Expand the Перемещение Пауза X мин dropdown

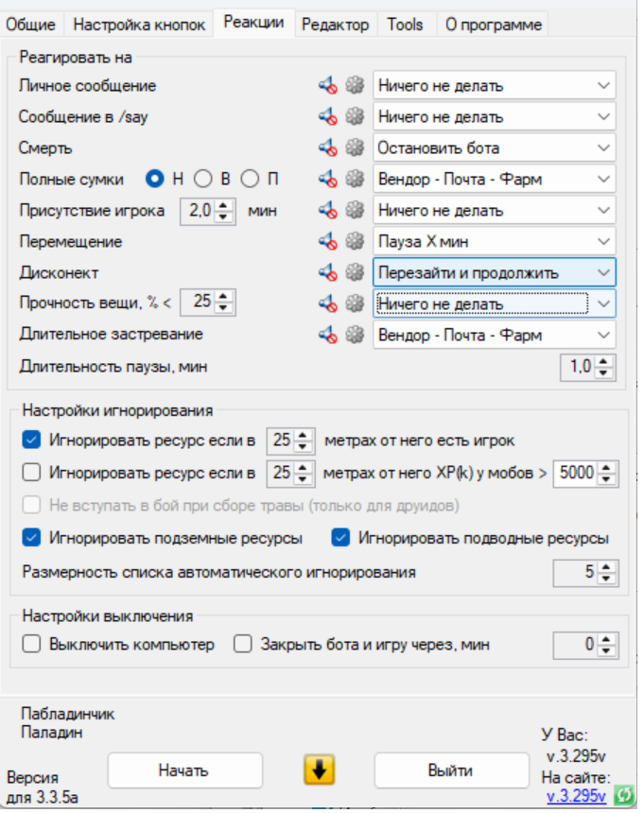pos(495,241)
